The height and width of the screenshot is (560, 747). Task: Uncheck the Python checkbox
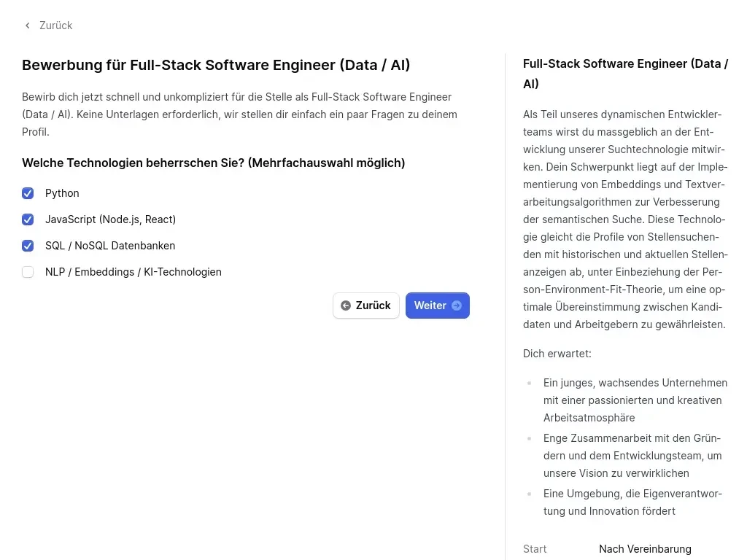click(x=28, y=193)
